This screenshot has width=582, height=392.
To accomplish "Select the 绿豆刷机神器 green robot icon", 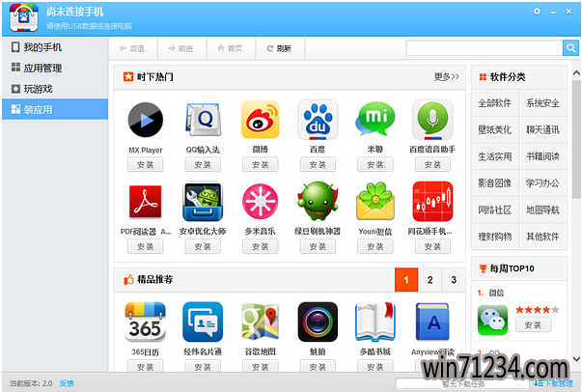I will [318, 201].
